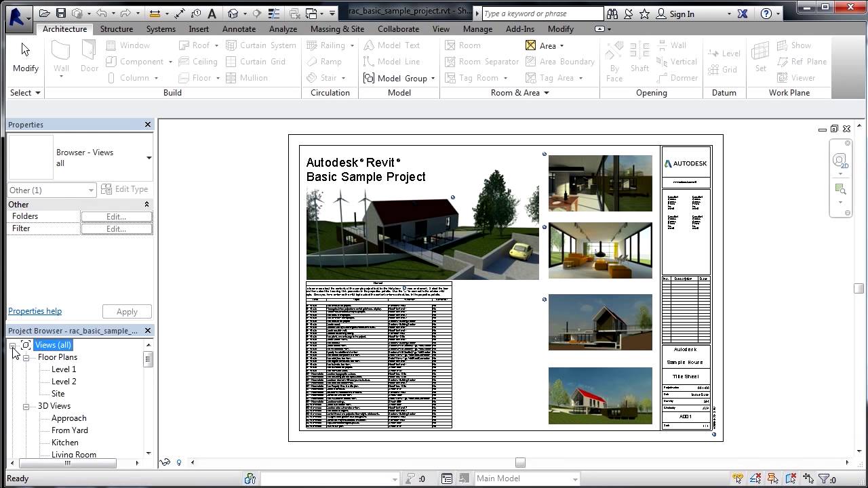868x488 pixels.
Task: Toggle Drag Elements on Selection in status bar
Action: click(x=808, y=479)
